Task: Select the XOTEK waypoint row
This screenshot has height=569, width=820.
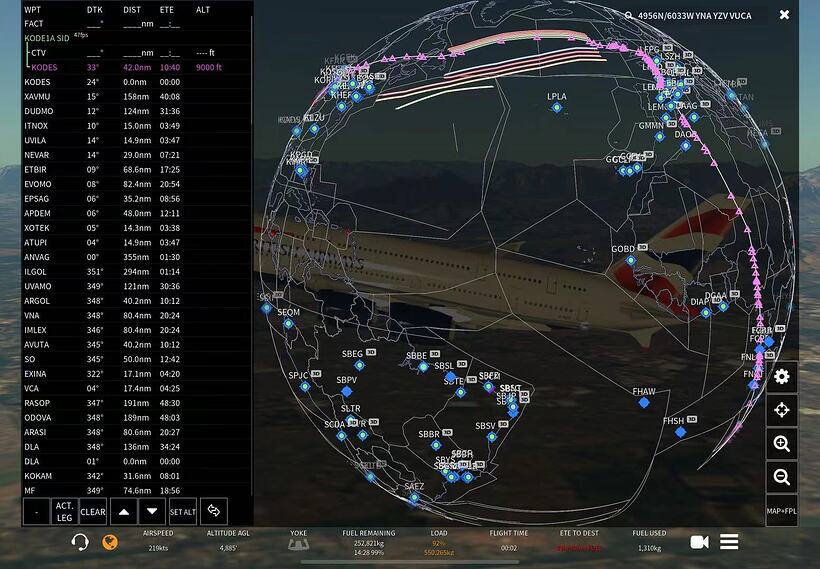Action: [x=136, y=228]
